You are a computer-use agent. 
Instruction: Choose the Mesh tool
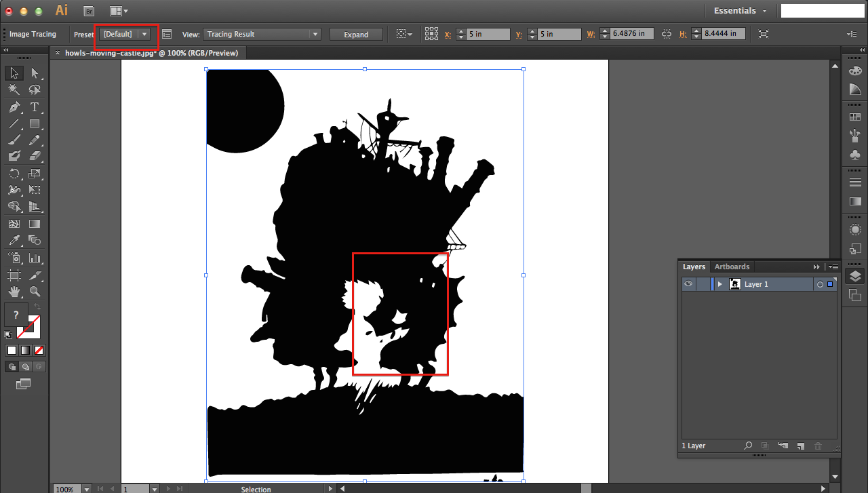(14, 224)
